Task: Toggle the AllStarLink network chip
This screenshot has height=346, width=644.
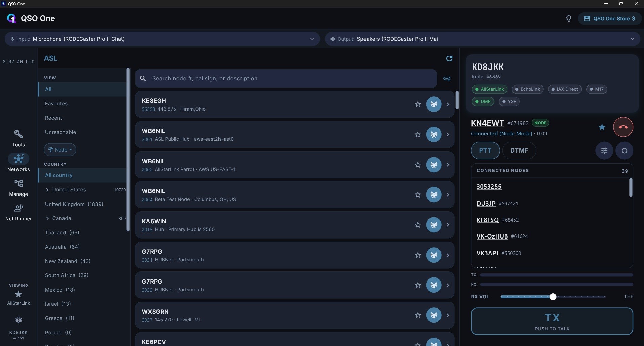Action: tap(489, 89)
